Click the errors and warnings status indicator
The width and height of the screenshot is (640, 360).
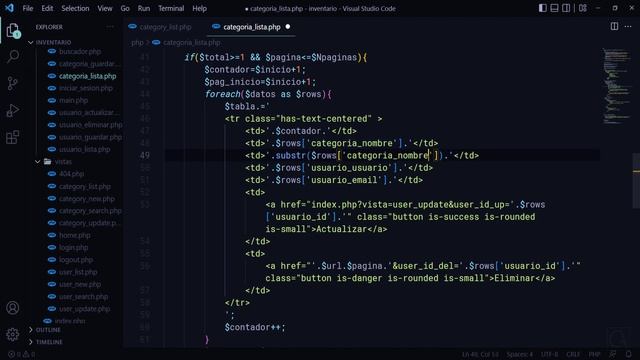click(x=22, y=354)
